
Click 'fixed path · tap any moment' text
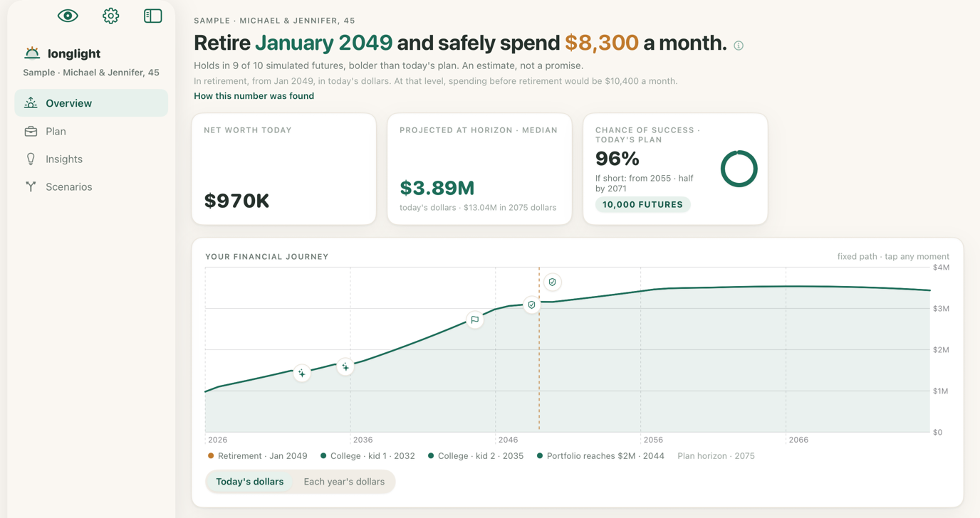(893, 257)
